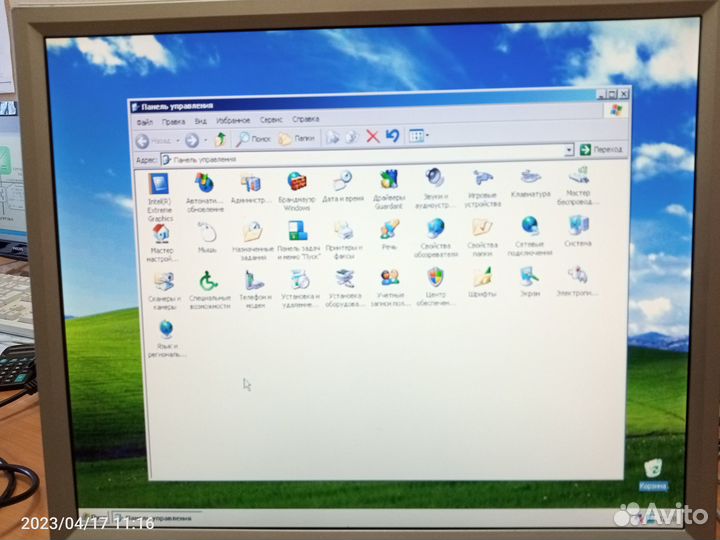
Task: Open Принтеры и факсы icon
Action: coord(343,240)
